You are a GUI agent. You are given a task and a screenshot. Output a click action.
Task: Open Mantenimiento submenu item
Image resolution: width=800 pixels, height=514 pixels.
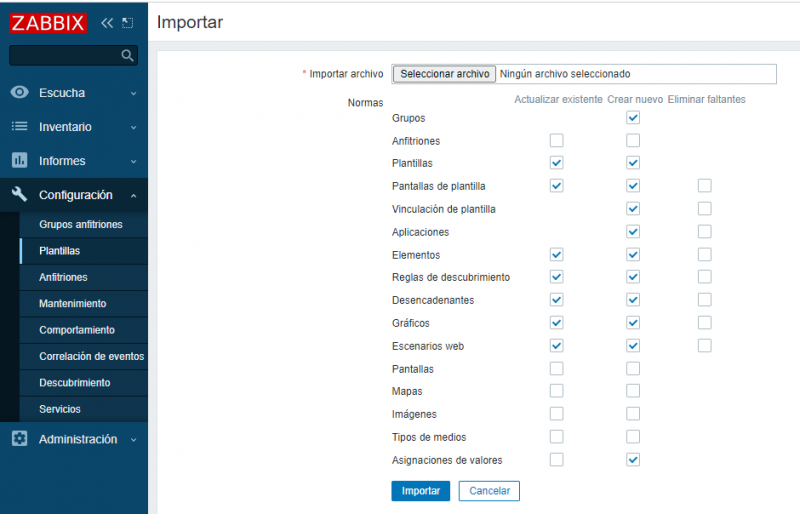84,304
